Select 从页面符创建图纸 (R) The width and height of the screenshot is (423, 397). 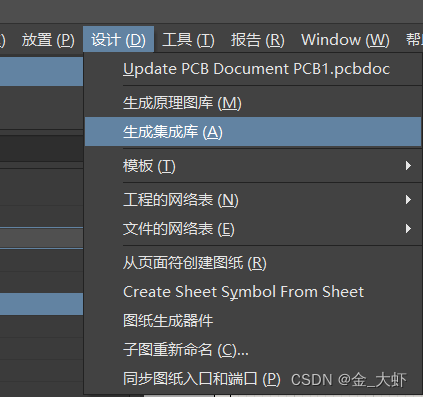[x=253, y=263]
